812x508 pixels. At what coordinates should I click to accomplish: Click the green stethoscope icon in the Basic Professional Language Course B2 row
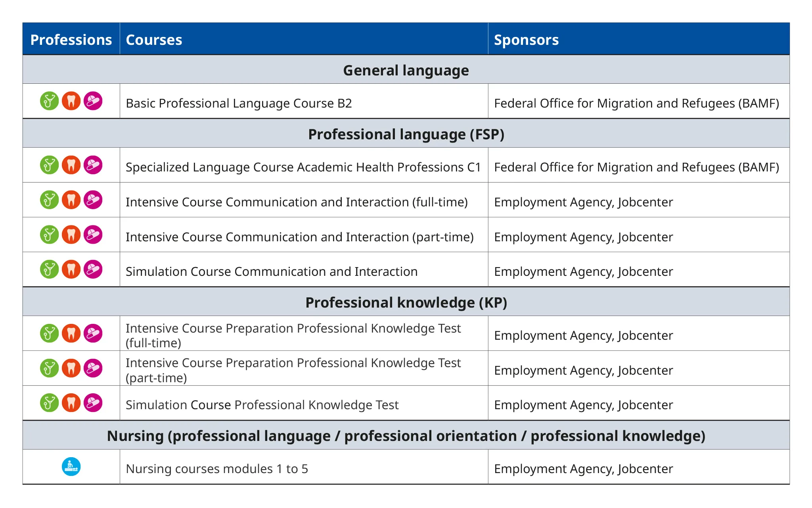coord(50,101)
